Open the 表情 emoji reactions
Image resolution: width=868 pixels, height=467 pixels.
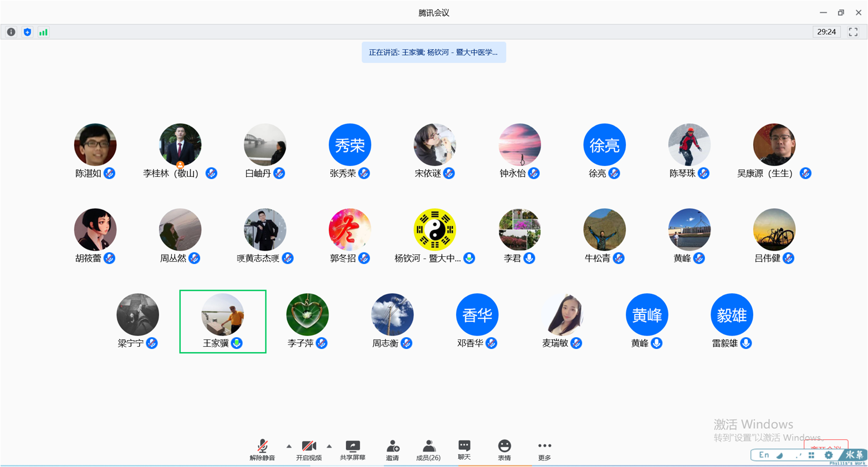pyautogui.click(x=504, y=450)
